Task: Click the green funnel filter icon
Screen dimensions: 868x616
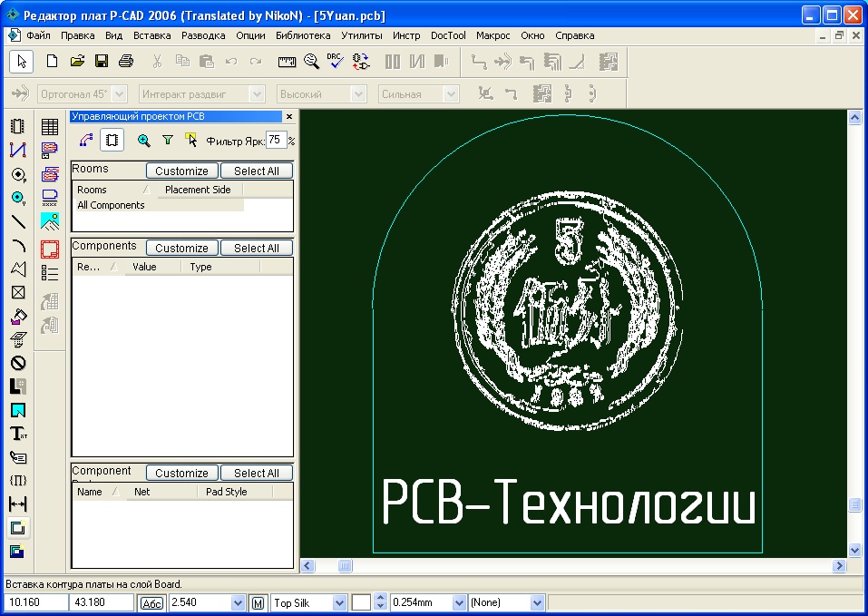Action: click(167, 141)
